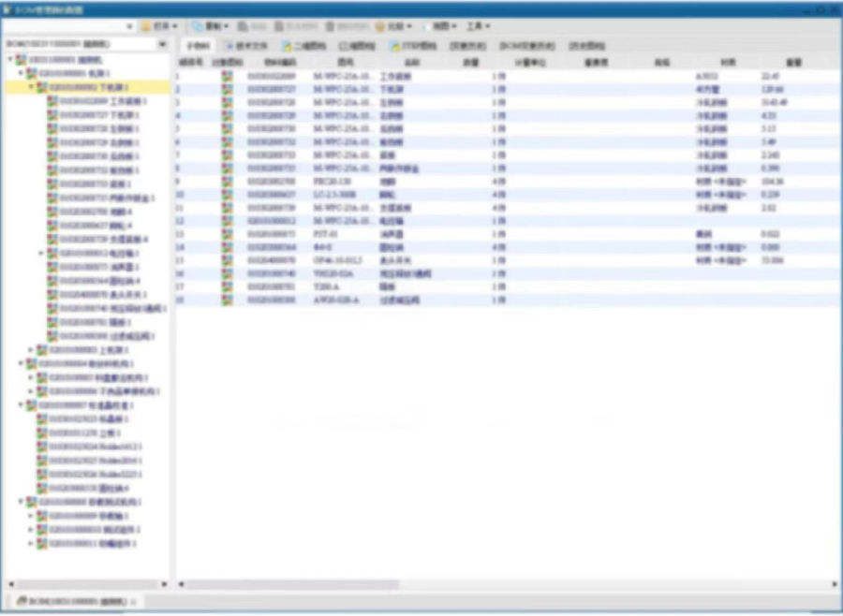Sort by the 名称 column header
Screen dimensions: 843x616
[x=412, y=63]
